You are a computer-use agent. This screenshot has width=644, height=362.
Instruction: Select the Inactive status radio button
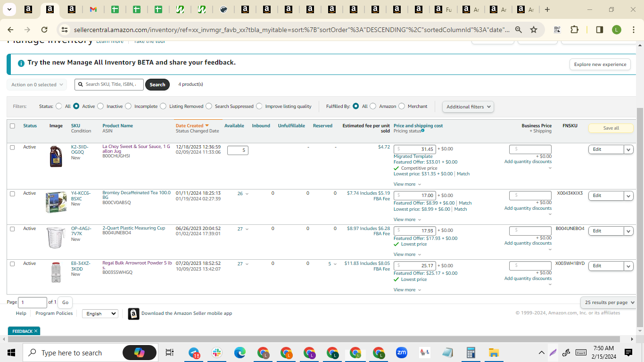pyautogui.click(x=100, y=106)
